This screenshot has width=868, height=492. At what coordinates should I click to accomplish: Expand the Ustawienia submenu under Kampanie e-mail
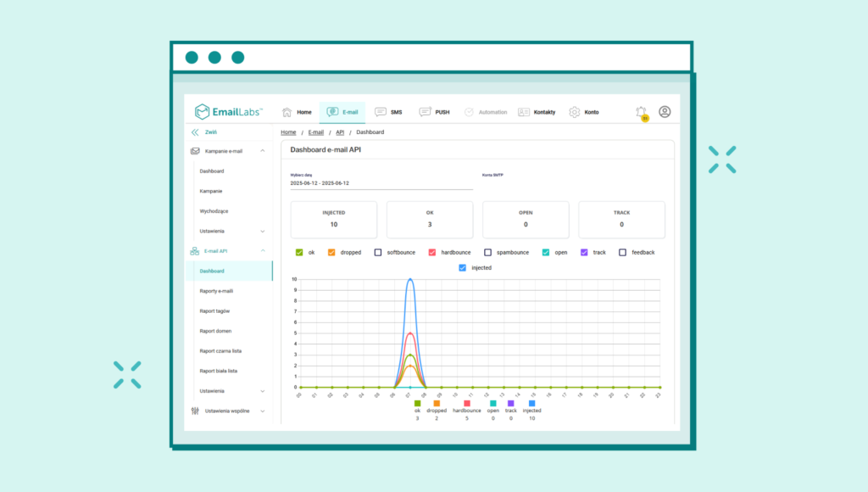point(261,231)
